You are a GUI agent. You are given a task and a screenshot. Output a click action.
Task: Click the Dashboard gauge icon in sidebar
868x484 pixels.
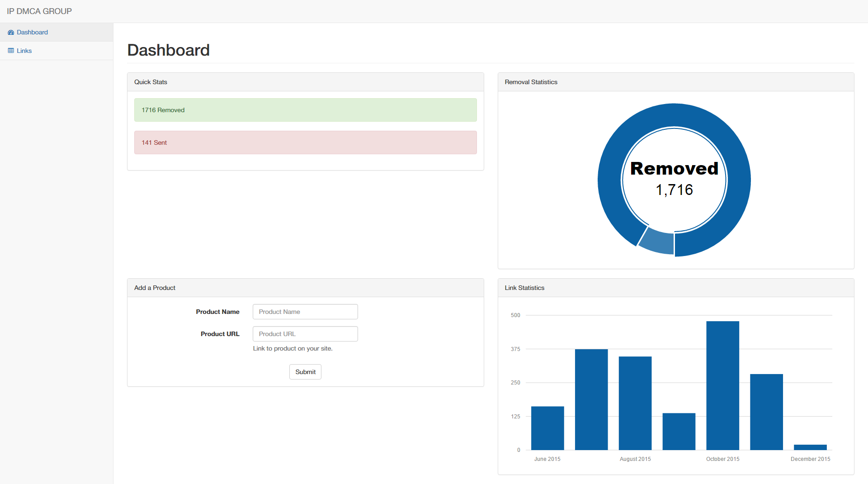tap(11, 33)
